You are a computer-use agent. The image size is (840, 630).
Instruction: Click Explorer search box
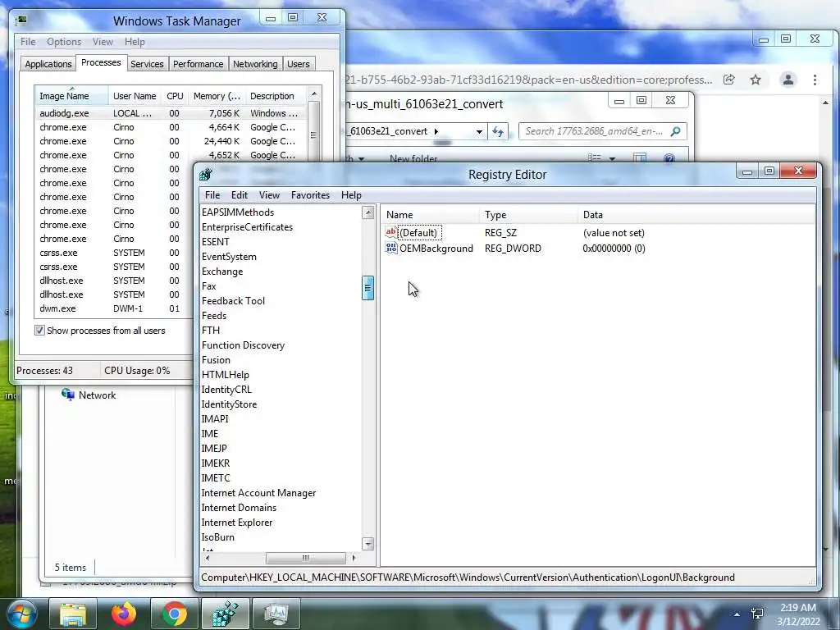603,131
